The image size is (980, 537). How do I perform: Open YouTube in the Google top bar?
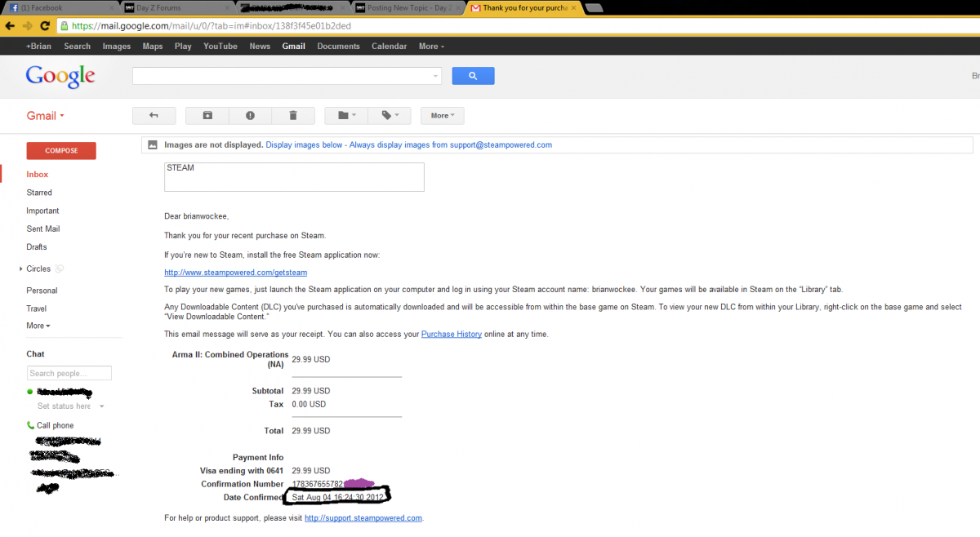coord(220,47)
